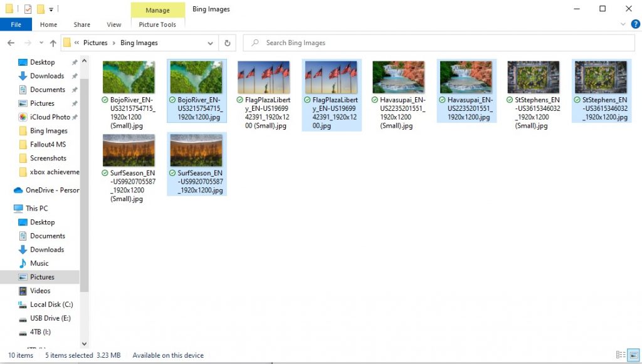Open Documents under This PC

pos(48,236)
